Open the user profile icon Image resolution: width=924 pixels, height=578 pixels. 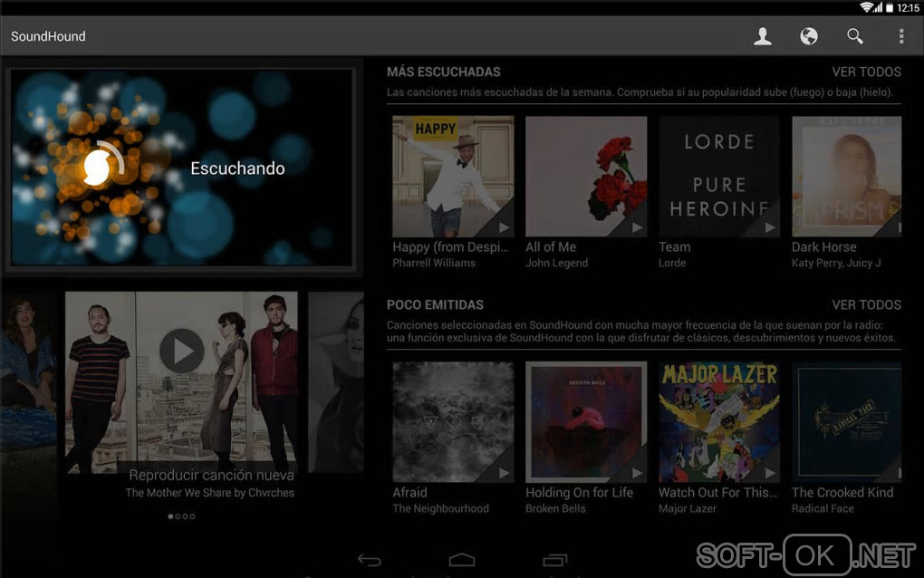point(763,36)
